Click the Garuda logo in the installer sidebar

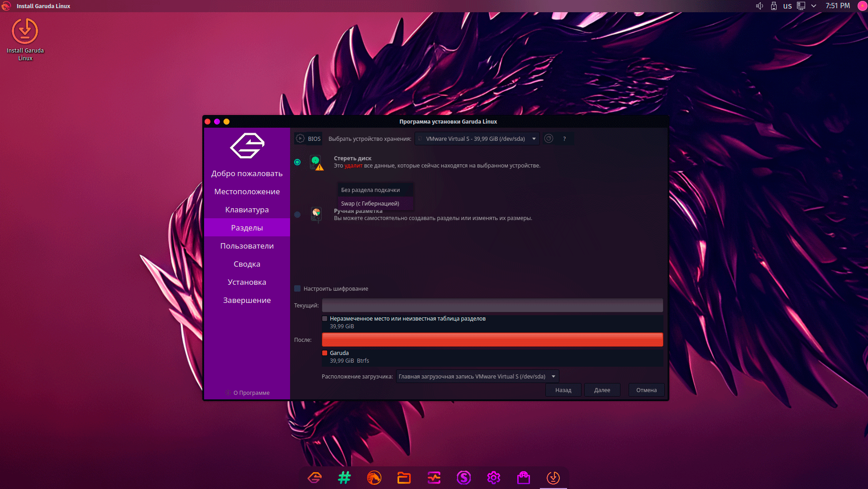coord(247,145)
